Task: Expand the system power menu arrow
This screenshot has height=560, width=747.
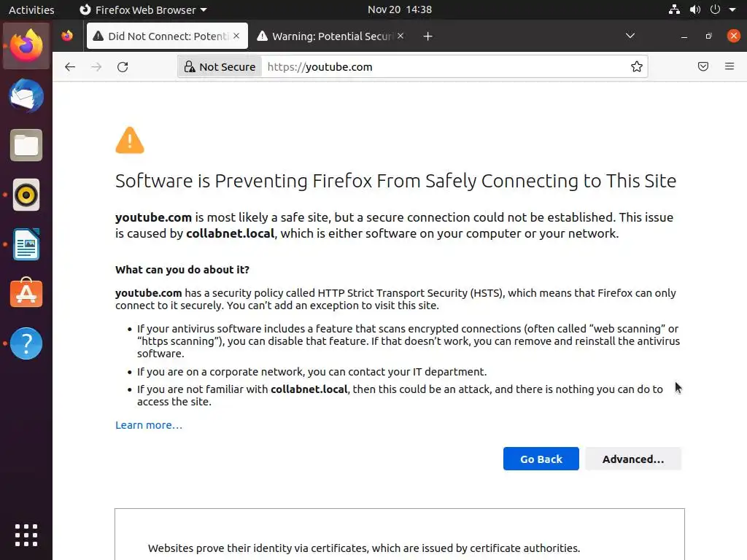Action: coord(732,10)
